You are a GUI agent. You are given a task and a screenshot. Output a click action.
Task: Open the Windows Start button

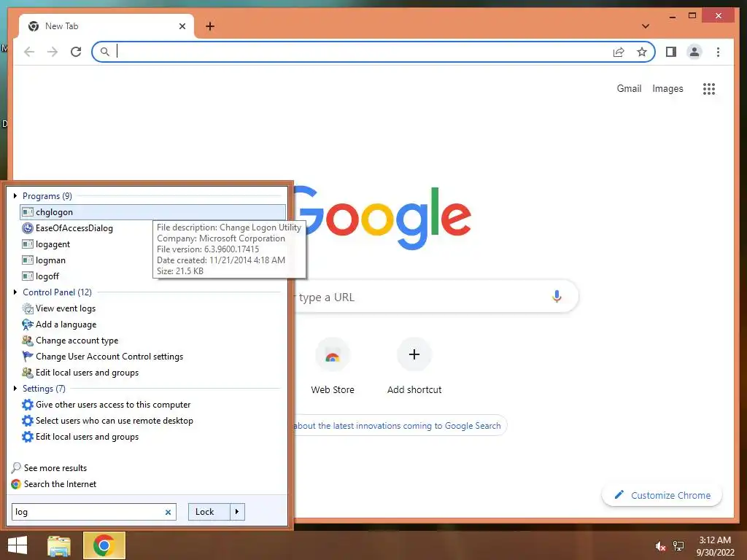pos(18,545)
